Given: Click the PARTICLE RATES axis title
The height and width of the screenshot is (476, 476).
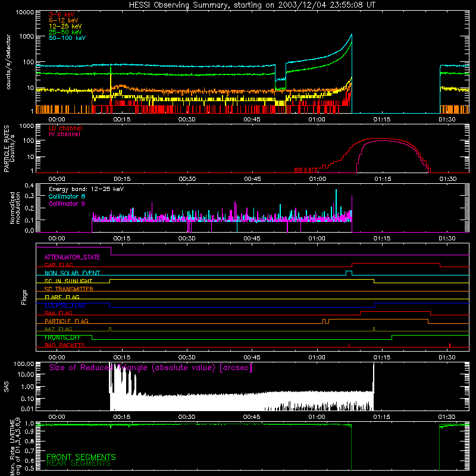Looking at the screenshot, I should coord(7,149).
